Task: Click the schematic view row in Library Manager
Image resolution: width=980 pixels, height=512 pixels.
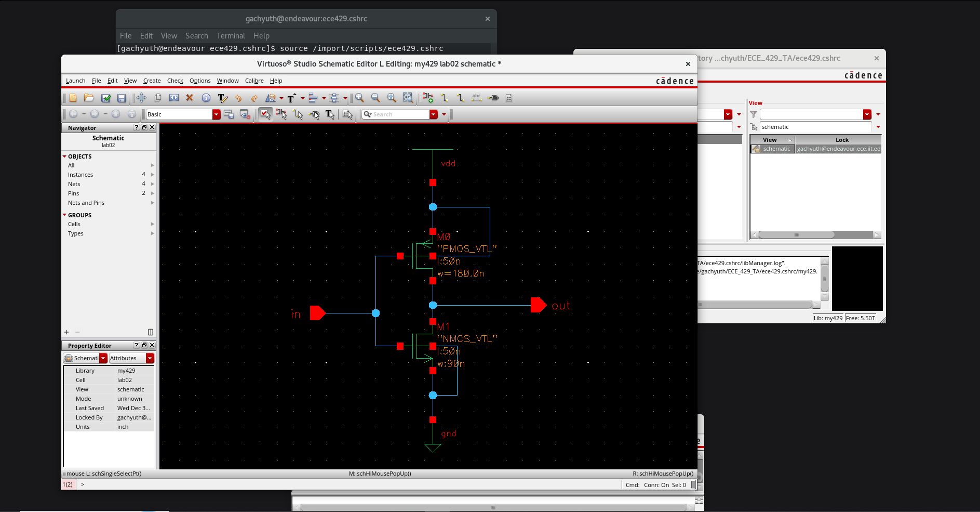Action: 816,149
